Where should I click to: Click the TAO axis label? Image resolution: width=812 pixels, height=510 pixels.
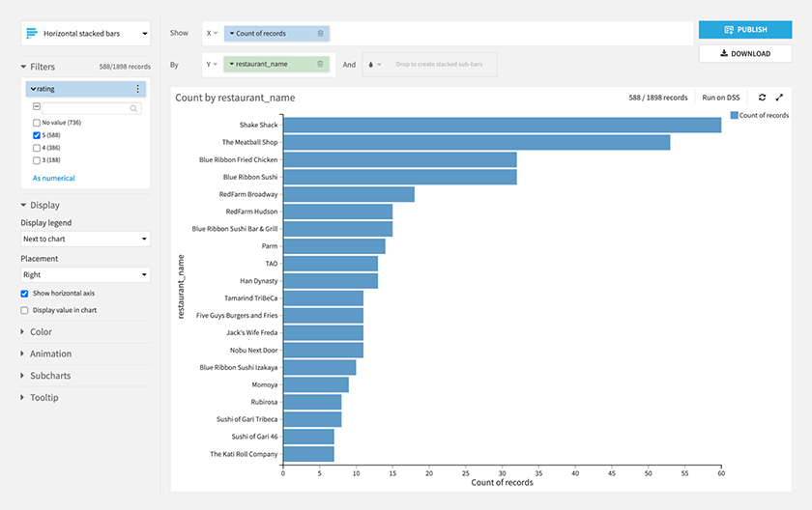pyautogui.click(x=272, y=264)
